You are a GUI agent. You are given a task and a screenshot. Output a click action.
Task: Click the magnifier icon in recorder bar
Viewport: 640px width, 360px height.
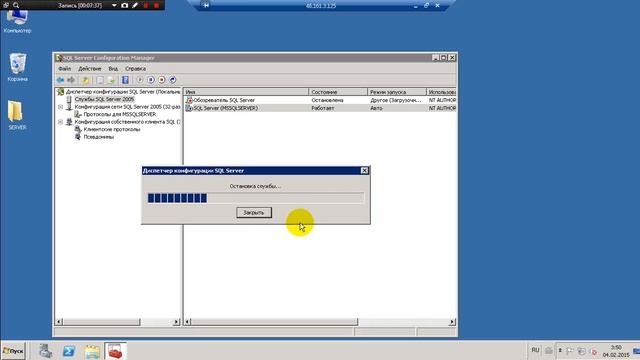click(16, 5)
